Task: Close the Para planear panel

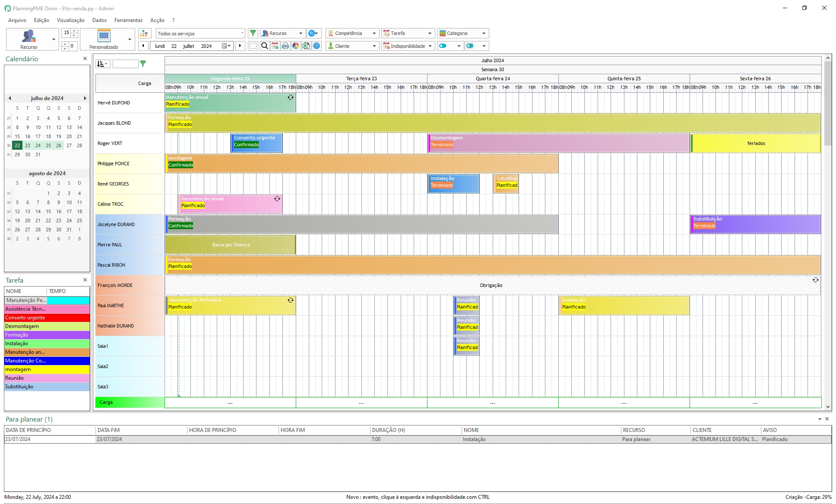Action: click(x=827, y=419)
